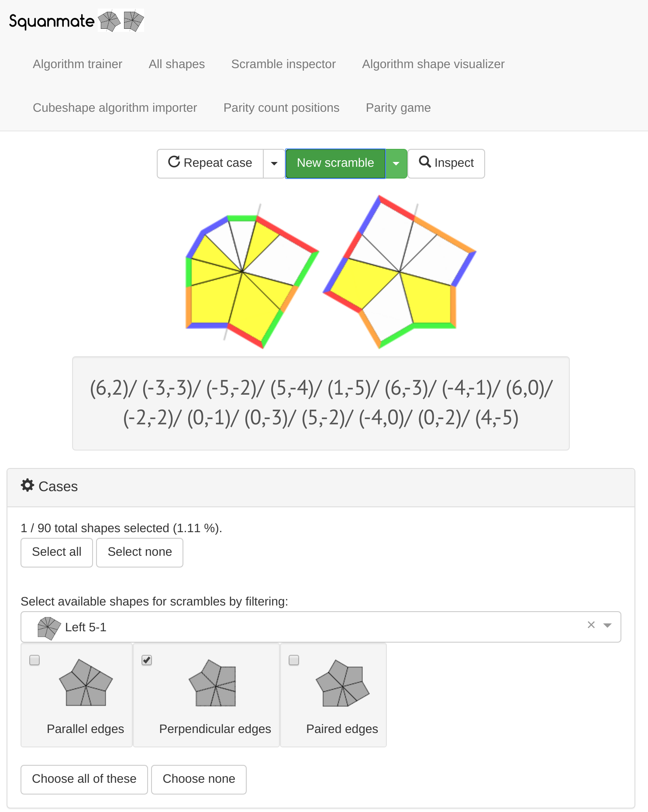
Task: Generate a New scramble
Action: [x=335, y=164]
